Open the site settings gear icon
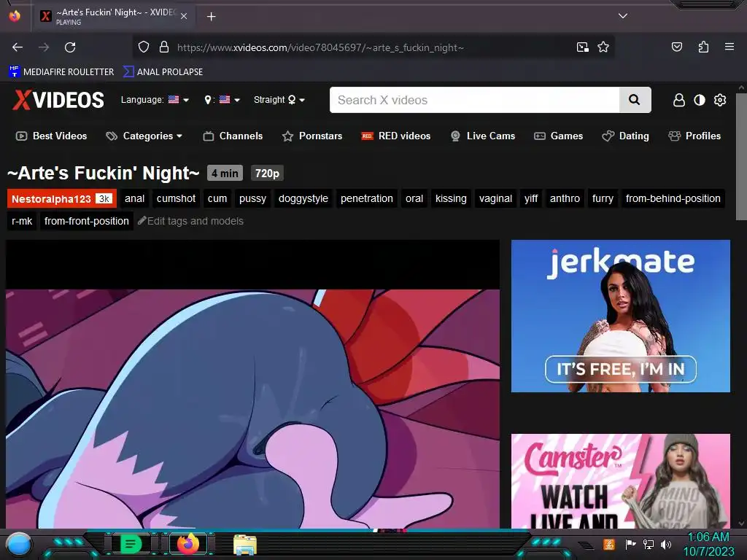This screenshot has width=747, height=560. [x=720, y=100]
